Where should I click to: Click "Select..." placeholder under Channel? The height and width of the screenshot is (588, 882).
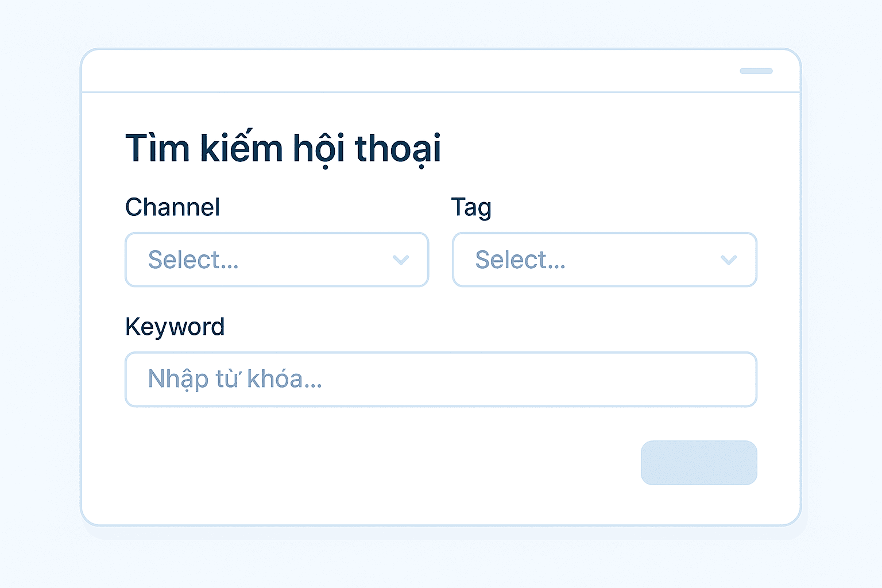[193, 260]
